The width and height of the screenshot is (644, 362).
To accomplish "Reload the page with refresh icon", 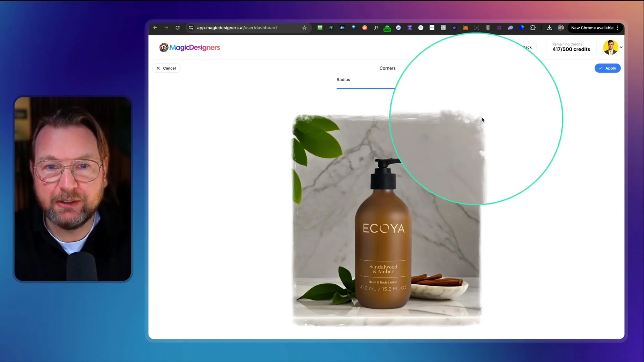I will pyautogui.click(x=178, y=28).
